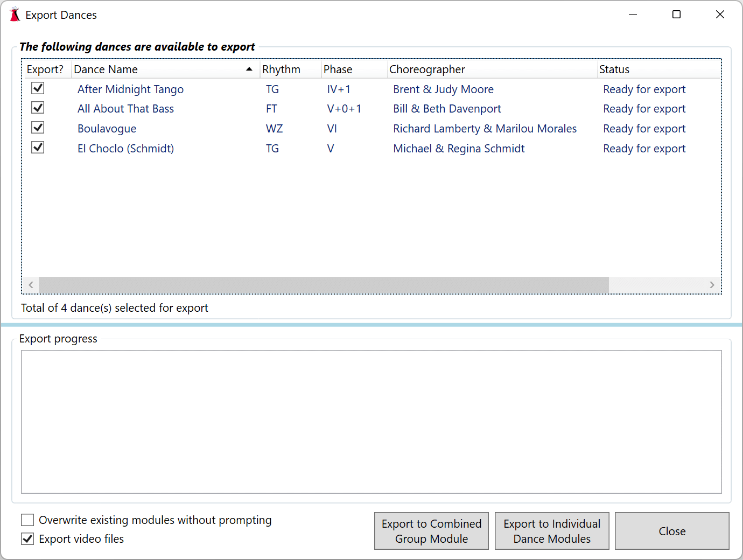Click Ready for export status of After Midnight Tango
Image resolution: width=743 pixels, height=560 pixels.
[x=644, y=89]
